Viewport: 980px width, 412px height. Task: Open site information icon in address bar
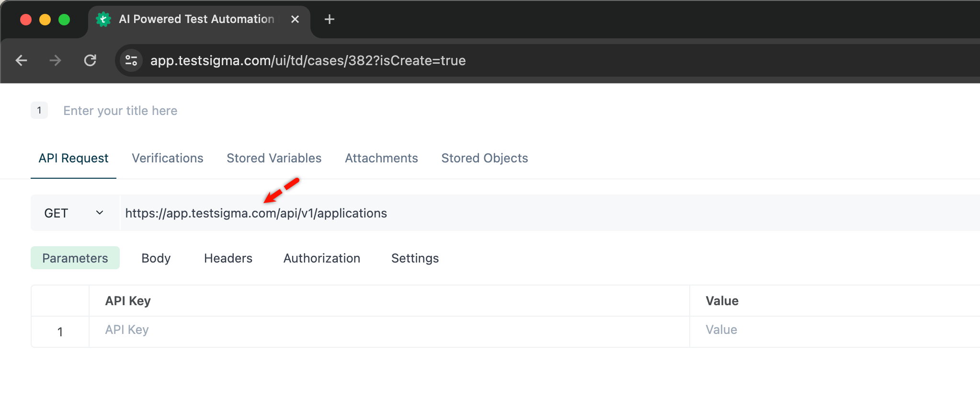[x=131, y=60]
